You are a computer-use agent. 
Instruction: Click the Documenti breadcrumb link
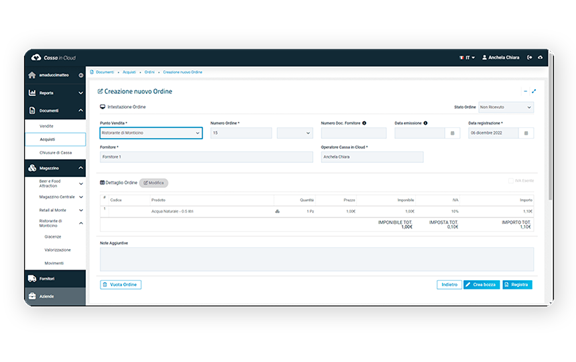105,72
